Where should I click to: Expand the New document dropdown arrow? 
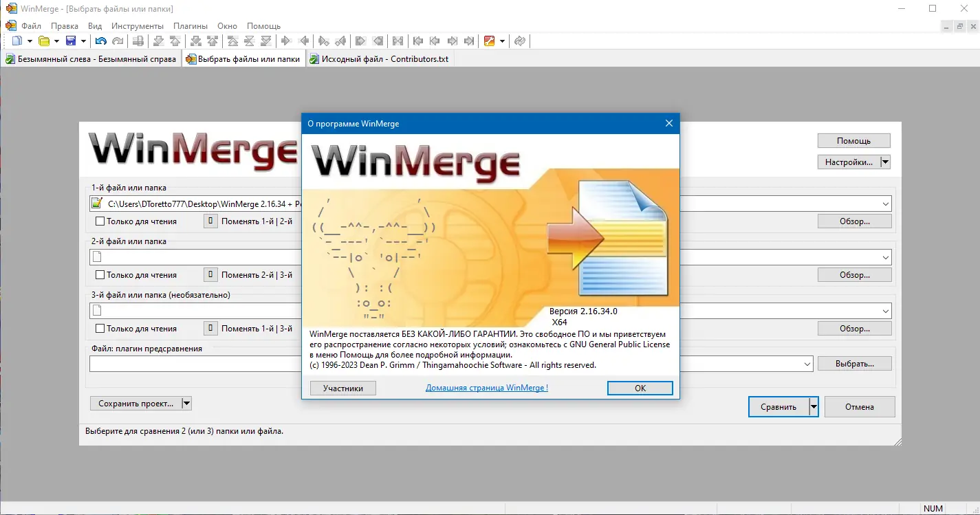pos(30,41)
